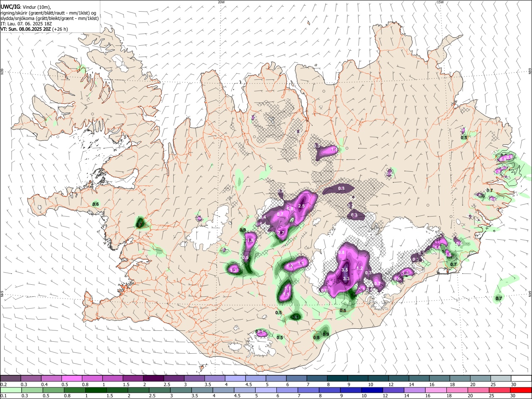Click the 3.3 snowfall value on map
Screen dimensions: 532x399
point(346,278)
